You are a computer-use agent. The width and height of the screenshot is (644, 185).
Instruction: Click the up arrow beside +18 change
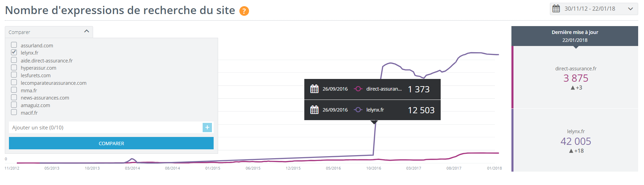571,151
